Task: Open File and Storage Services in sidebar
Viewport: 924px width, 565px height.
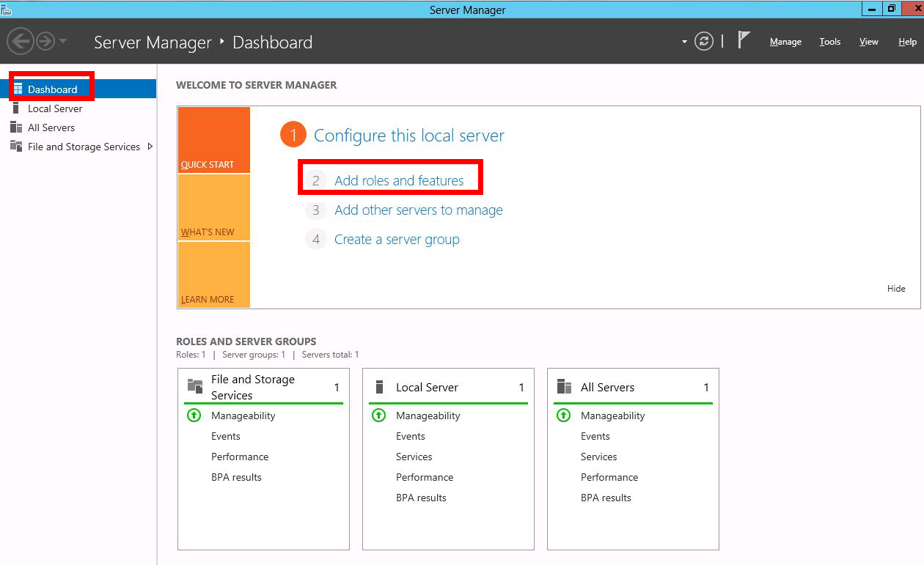Action: click(x=84, y=147)
